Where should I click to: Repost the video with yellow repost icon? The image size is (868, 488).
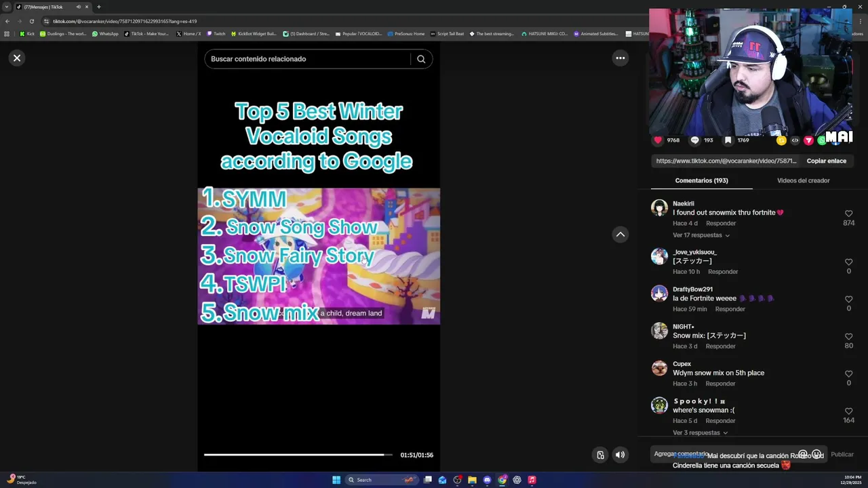pos(781,140)
